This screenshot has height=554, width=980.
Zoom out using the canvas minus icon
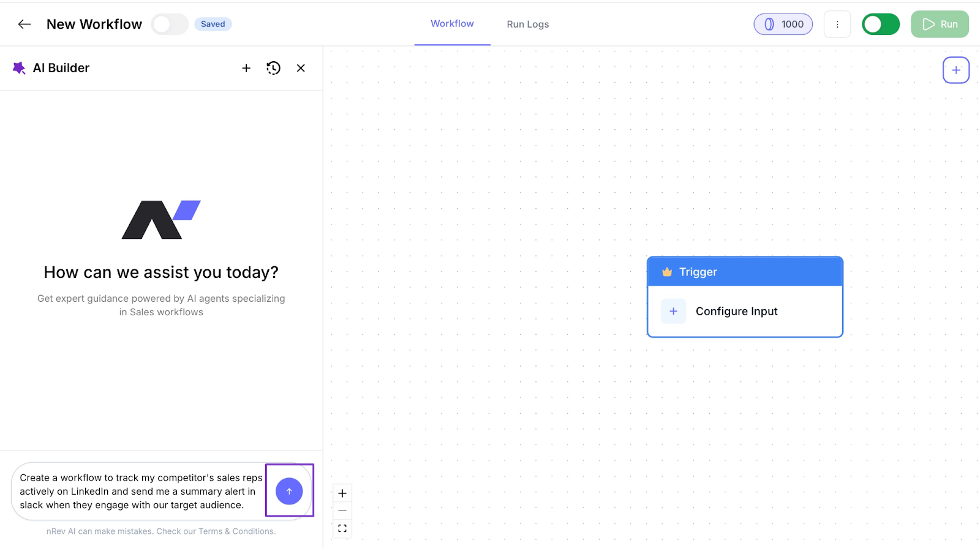tap(342, 510)
